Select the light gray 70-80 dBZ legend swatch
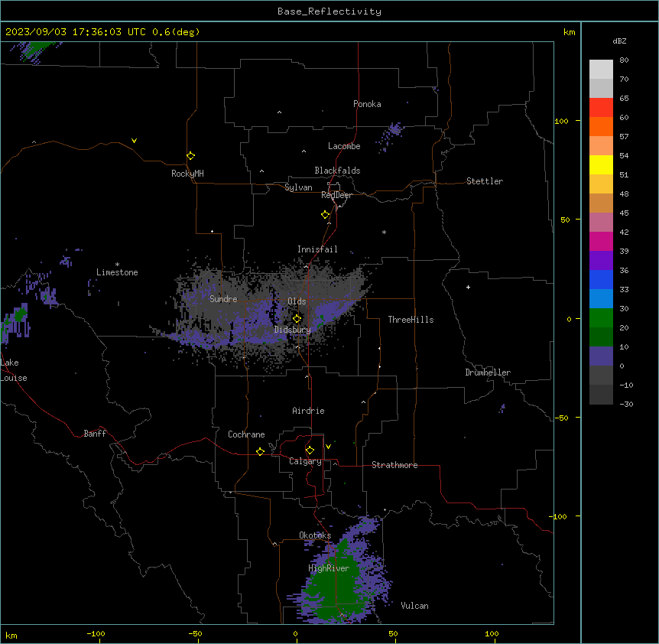659x644 pixels. coord(601,70)
